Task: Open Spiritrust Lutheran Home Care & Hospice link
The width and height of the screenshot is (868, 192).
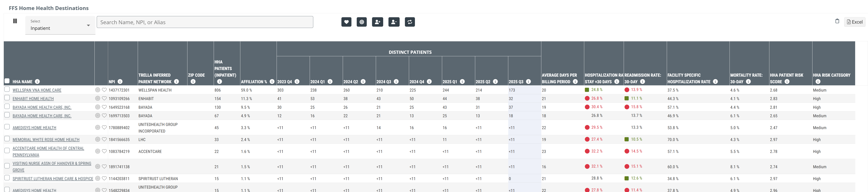Action: pyautogui.click(x=53, y=179)
